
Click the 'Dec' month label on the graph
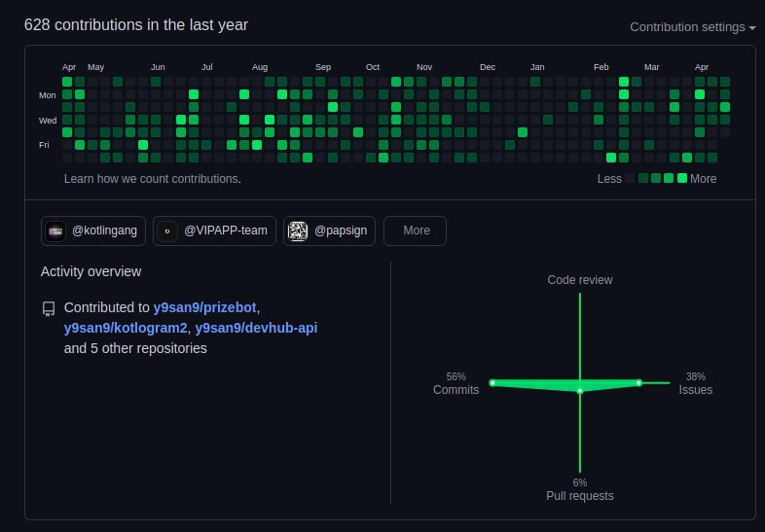pos(488,67)
